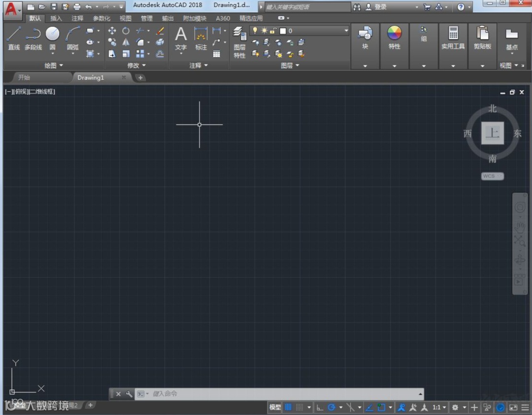
Task: Select the 多段线 (Polyline) tool
Action: pyautogui.click(x=33, y=38)
